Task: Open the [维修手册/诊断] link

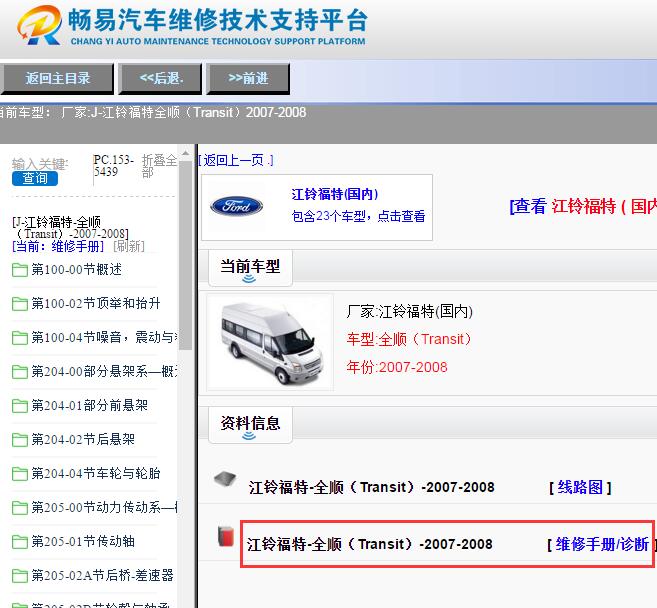Action: click(x=602, y=544)
